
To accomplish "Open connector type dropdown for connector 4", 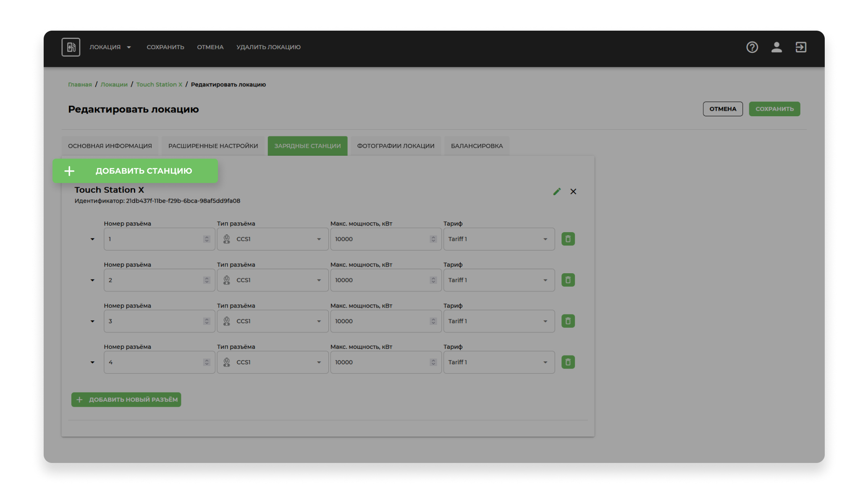I will click(x=273, y=363).
